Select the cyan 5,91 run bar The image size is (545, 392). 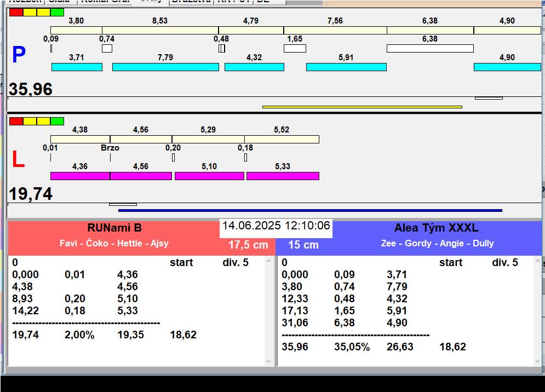click(346, 67)
